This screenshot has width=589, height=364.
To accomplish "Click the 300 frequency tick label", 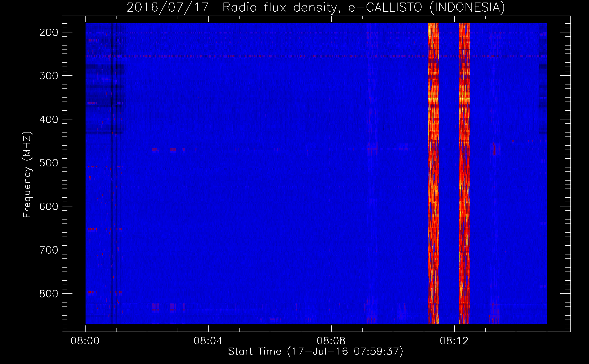I will click(x=49, y=76).
